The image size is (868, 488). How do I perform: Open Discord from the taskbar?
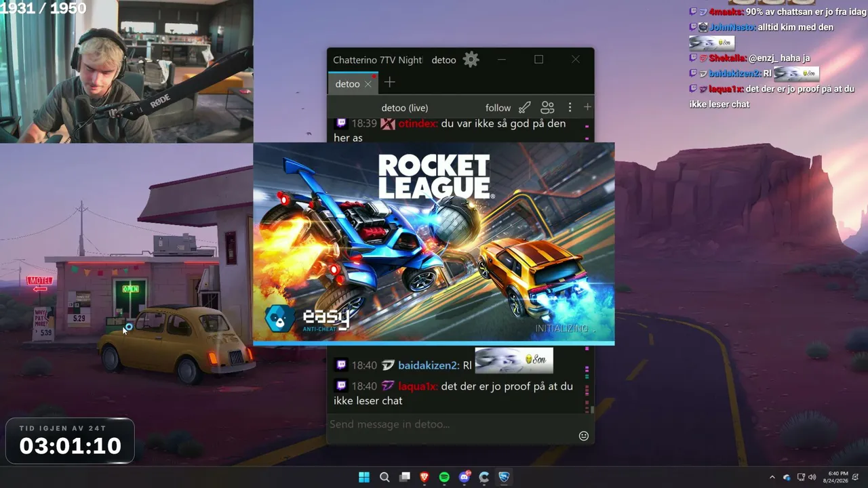coord(465,477)
